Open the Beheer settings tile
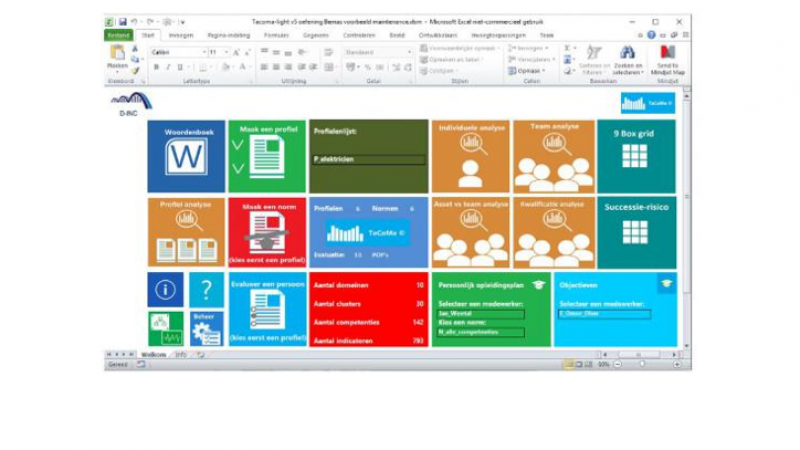 [206, 329]
